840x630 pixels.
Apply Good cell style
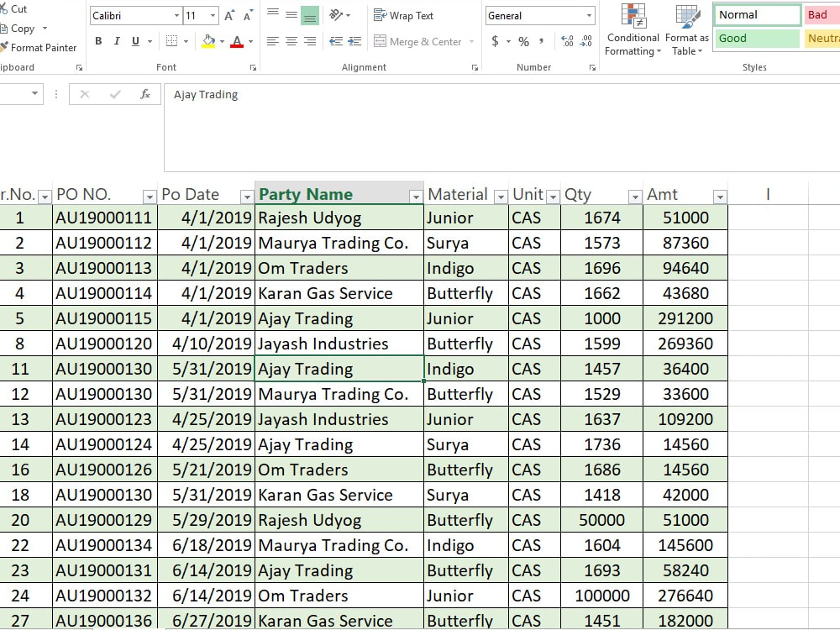(x=758, y=39)
